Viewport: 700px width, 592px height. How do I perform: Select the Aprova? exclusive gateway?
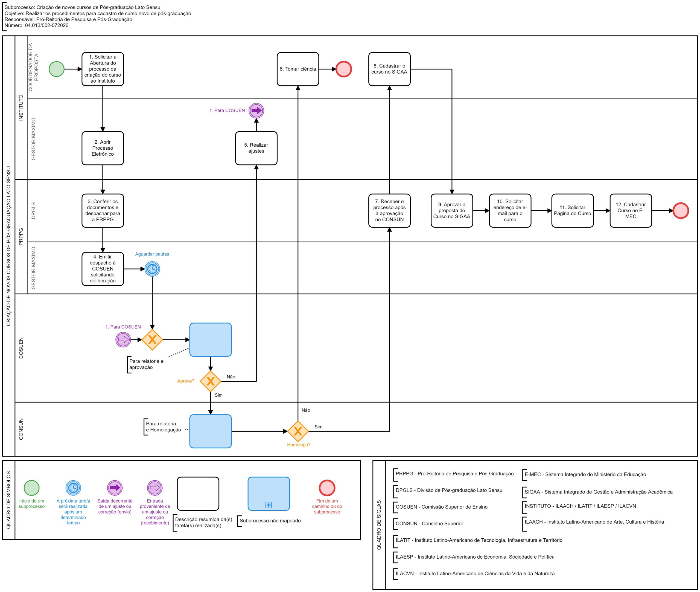pos(210,381)
